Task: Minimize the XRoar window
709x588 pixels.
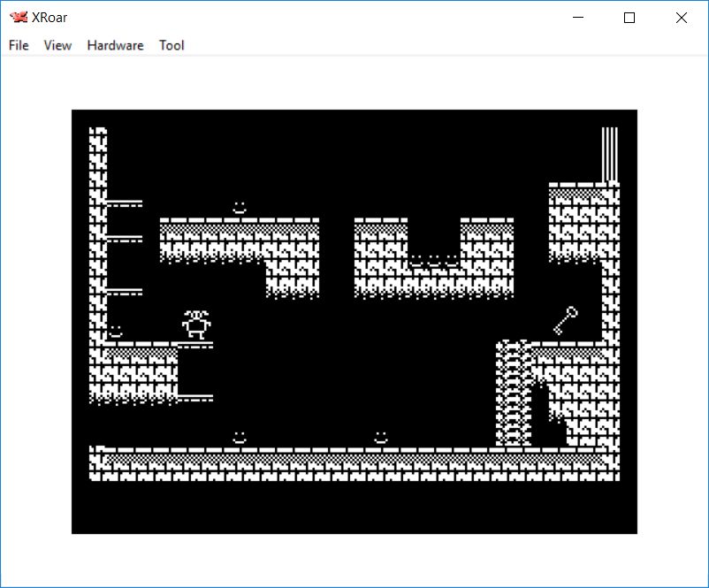Action: (x=579, y=18)
